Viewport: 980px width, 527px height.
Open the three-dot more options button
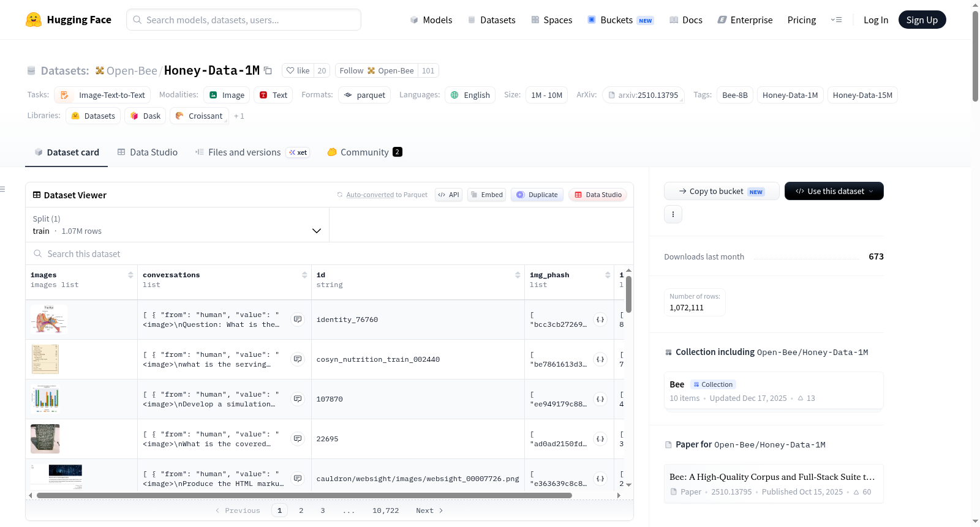tap(673, 214)
